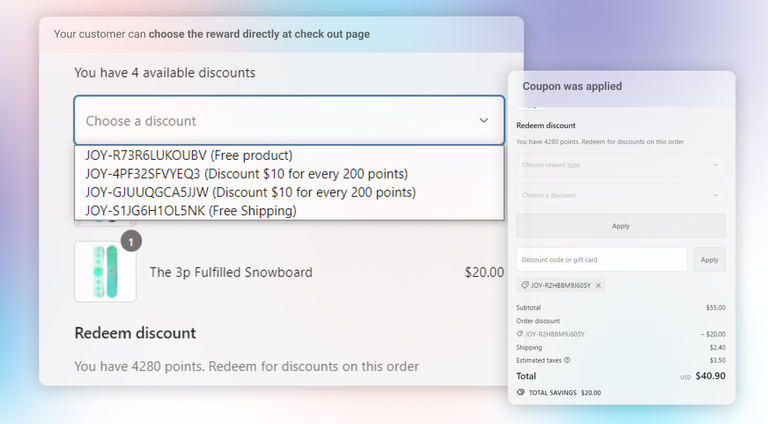This screenshot has width=768, height=424.
Task: Remove the JOY-R2HBBM9J60SY coupon tag
Action: 598,286
